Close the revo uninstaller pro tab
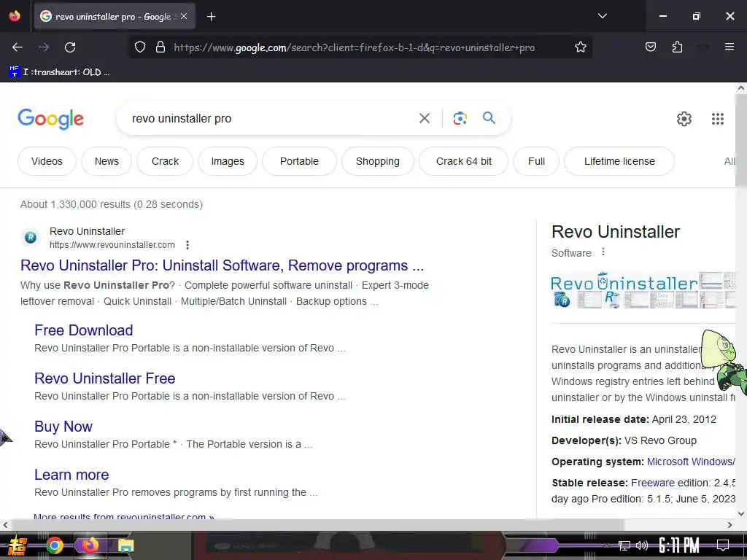747x560 pixels. [x=184, y=16]
